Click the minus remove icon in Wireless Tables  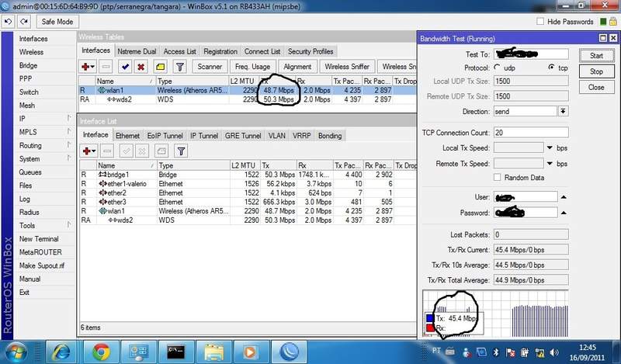tap(106, 67)
